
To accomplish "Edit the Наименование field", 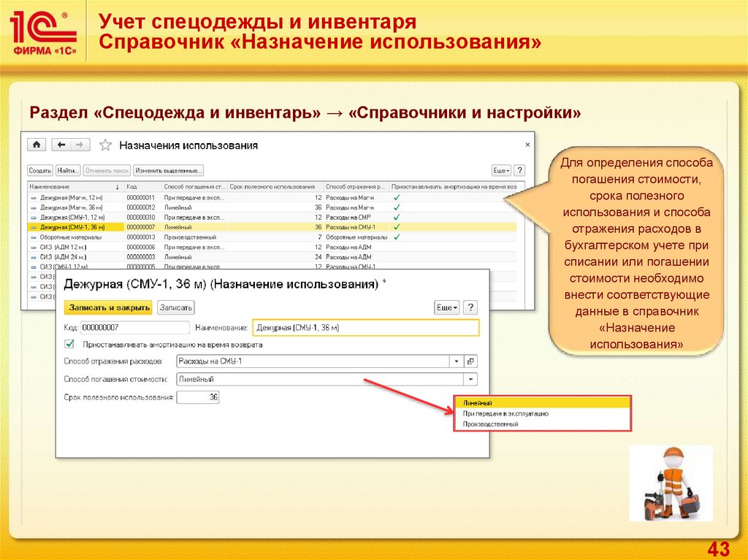I will click(x=365, y=328).
